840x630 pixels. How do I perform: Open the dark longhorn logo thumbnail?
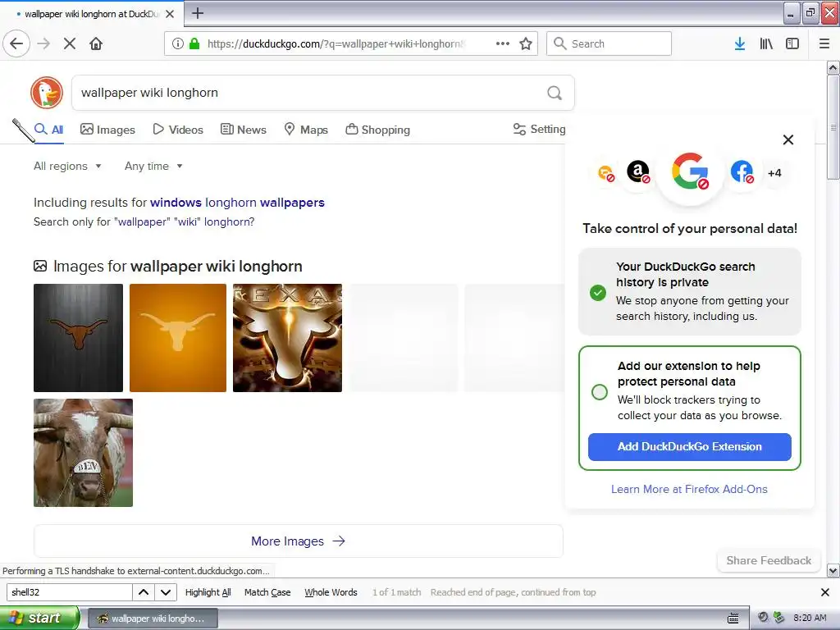click(78, 338)
